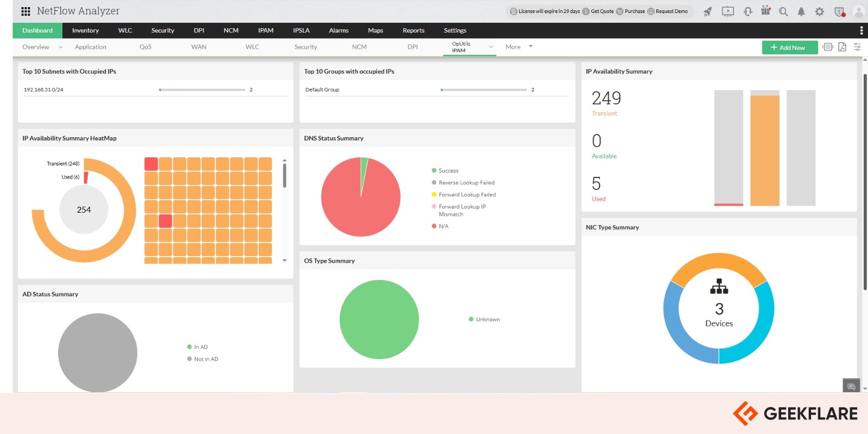868x434 pixels.
Task: Toggle the Success legend item
Action: [x=445, y=170]
